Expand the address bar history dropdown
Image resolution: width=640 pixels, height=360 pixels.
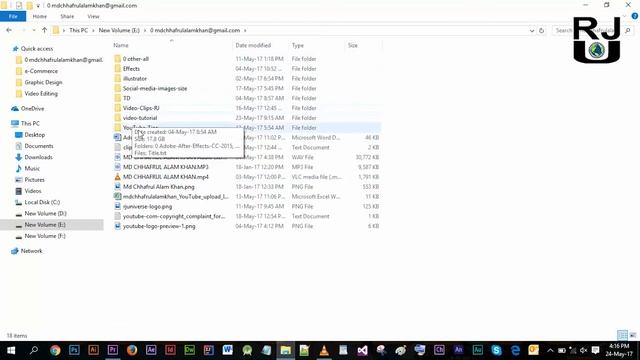(531, 31)
